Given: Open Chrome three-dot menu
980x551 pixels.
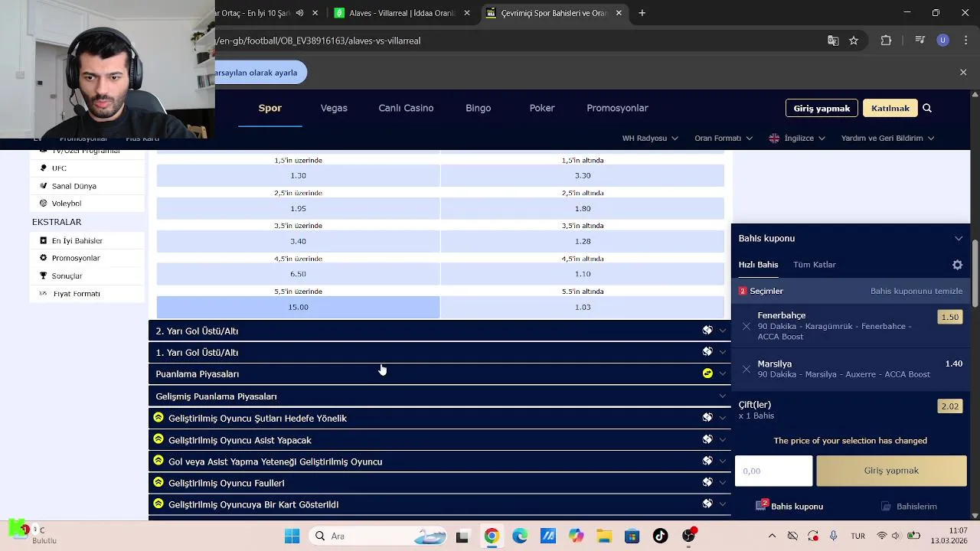Looking at the screenshot, I should [x=964, y=41].
